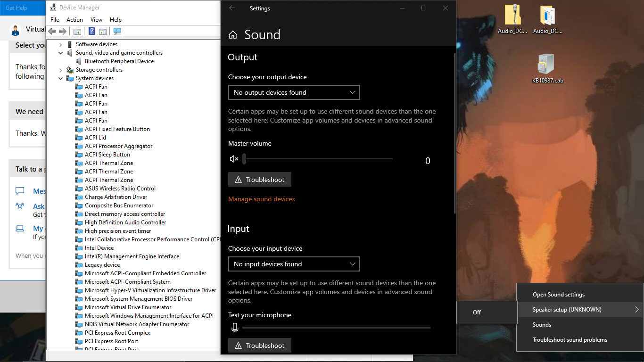Select the second Audio_DC folder on desktop
This screenshot has height=362, width=644.
547,19
